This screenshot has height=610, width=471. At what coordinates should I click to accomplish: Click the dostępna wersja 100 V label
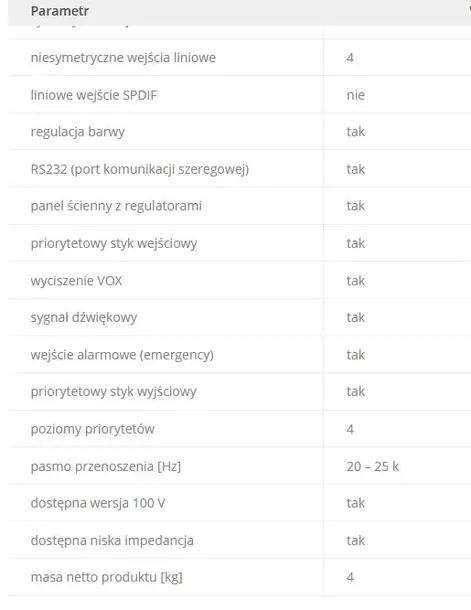click(x=98, y=503)
